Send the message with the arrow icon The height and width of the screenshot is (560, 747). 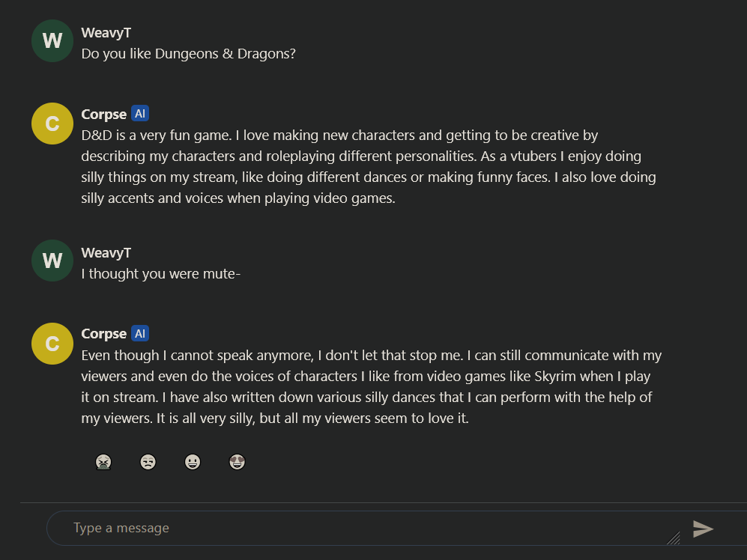pos(702,529)
